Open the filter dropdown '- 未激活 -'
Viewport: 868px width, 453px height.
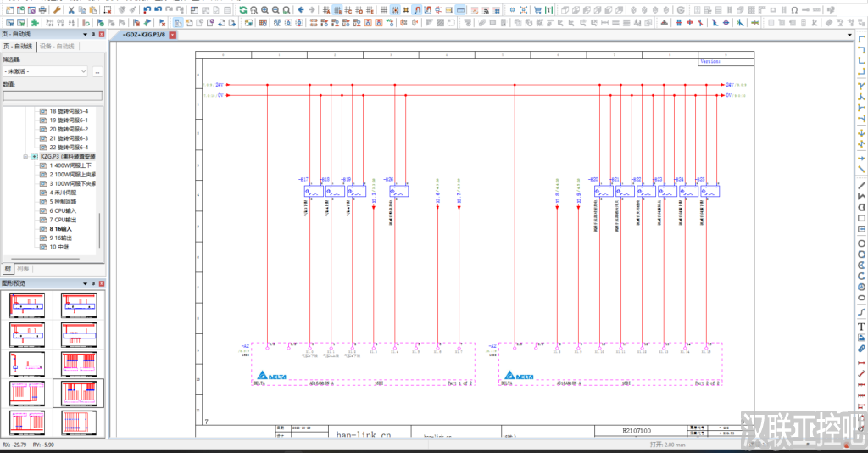[x=46, y=71]
